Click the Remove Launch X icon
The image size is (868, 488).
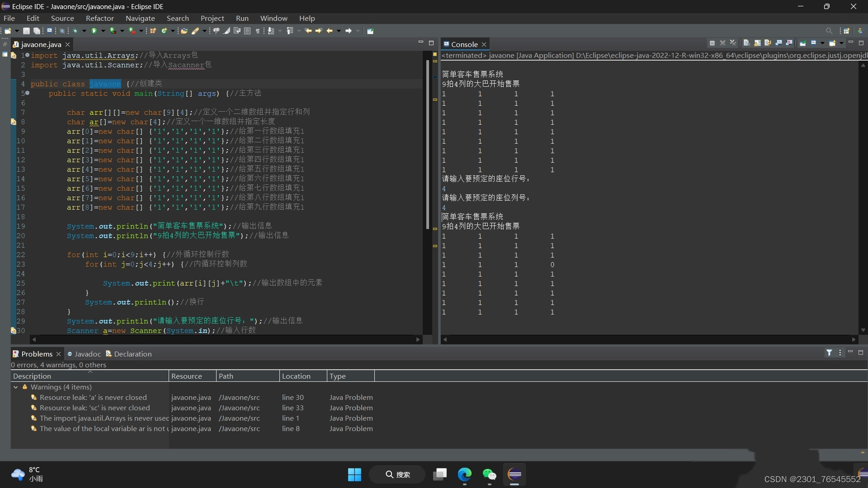[x=722, y=43]
